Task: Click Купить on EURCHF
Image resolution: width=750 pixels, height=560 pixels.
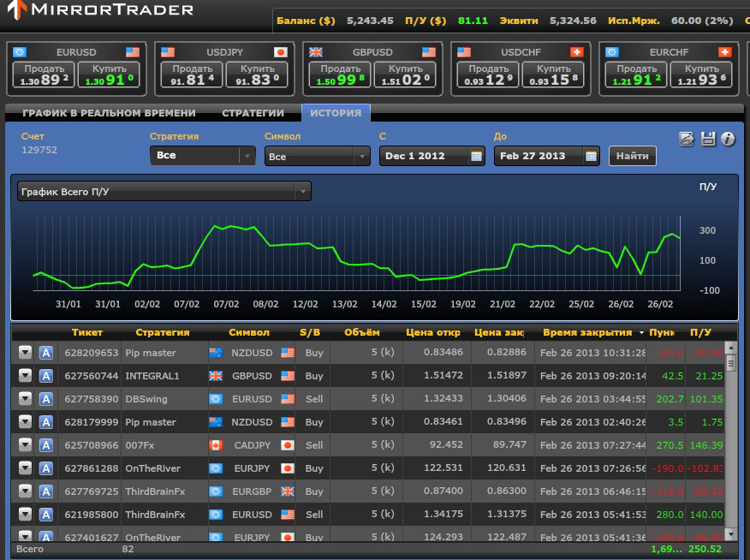Action: (x=702, y=74)
